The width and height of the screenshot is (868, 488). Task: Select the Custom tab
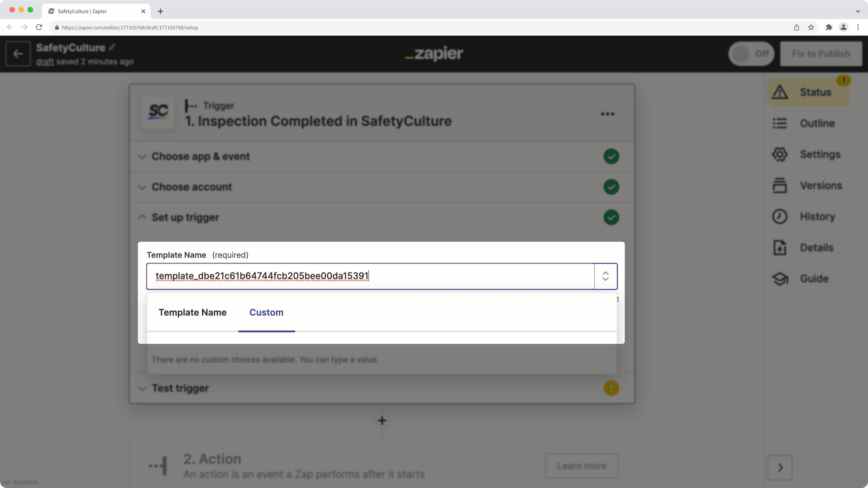pos(266,312)
